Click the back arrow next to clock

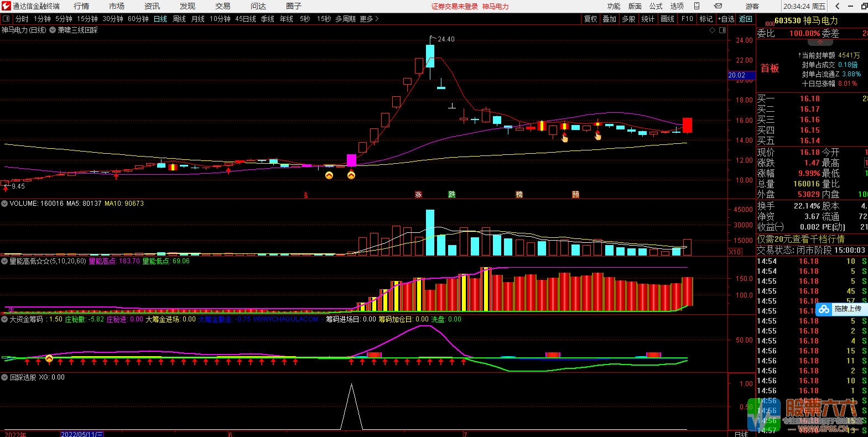click(x=838, y=6)
